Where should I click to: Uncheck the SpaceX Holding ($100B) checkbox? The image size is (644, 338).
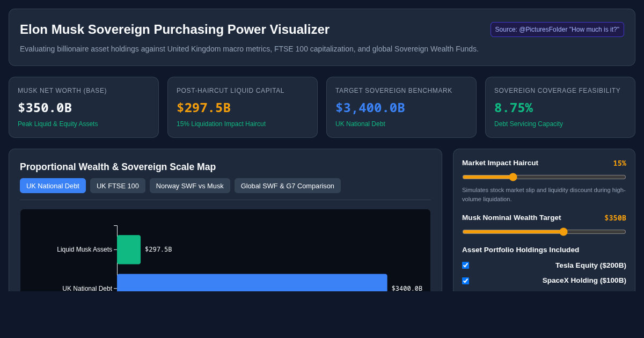click(x=465, y=281)
